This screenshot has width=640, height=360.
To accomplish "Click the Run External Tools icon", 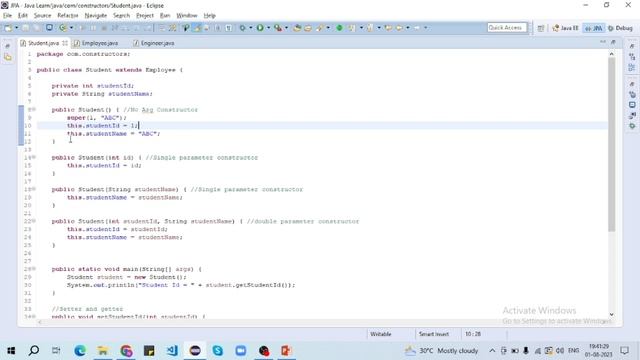I will (x=278, y=28).
